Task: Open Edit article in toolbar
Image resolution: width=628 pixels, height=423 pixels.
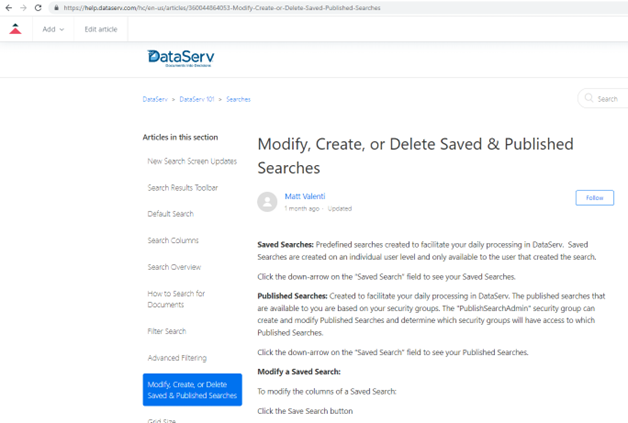Action: 101,29
